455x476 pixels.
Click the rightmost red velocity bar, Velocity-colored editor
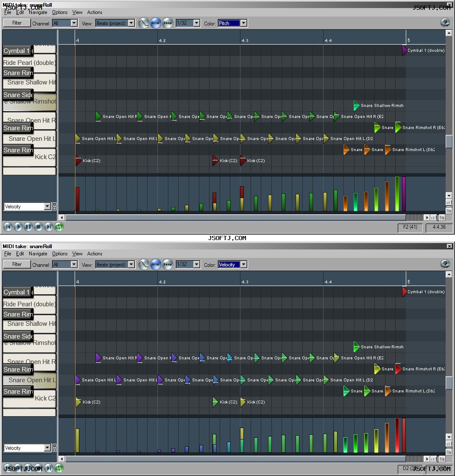tap(404, 435)
